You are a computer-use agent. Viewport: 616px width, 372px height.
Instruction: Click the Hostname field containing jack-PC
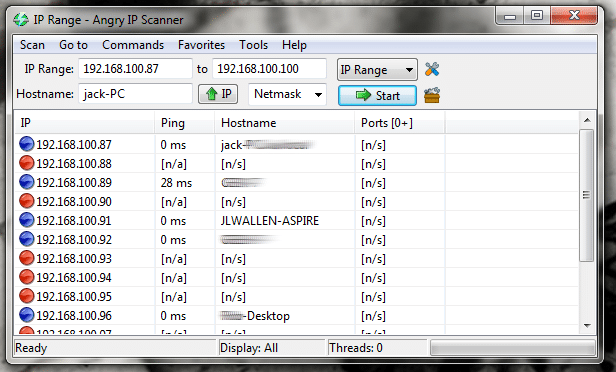tap(136, 94)
